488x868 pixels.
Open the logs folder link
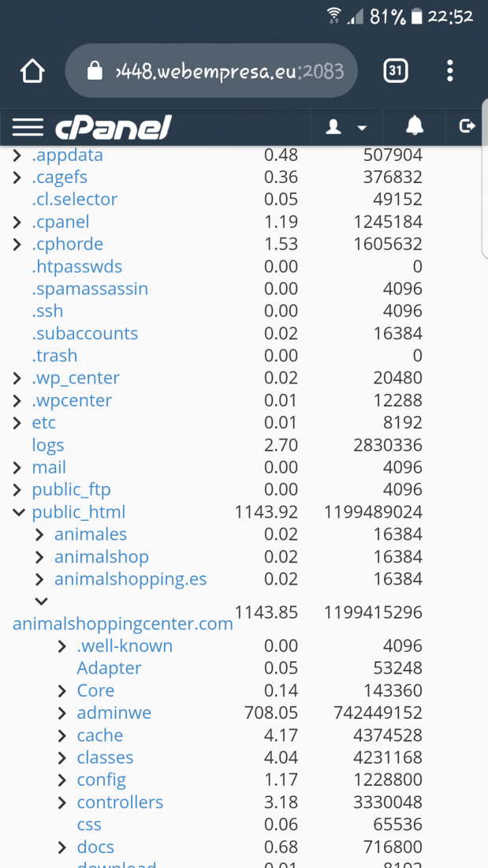(x=48, y=445)
